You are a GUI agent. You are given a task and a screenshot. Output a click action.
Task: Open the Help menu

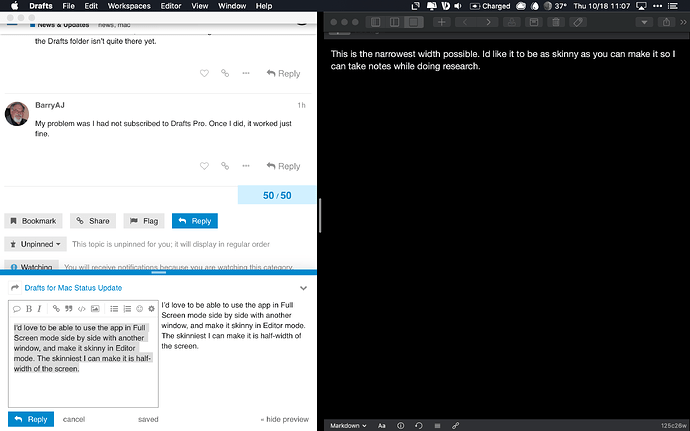coord(264,6)
